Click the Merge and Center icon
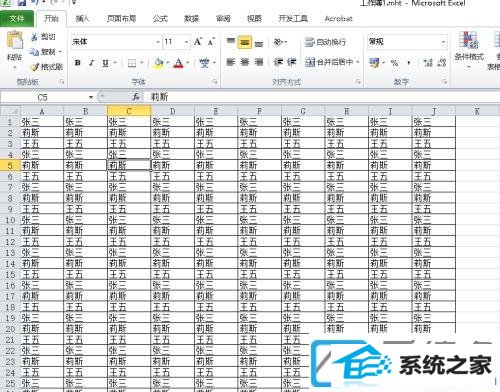500x392 pixels. pyautogui.click(x=310, y=62)
